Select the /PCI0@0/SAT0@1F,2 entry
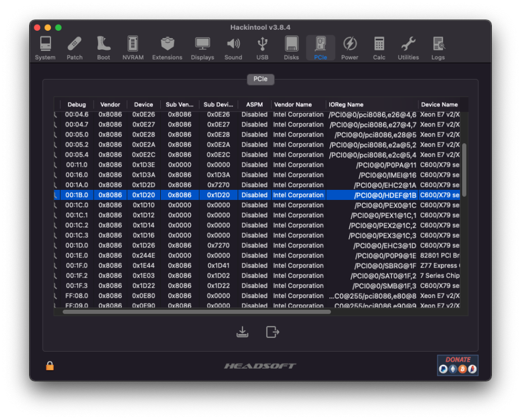This screenshot has height=420, width=521. tap(383, 276)
